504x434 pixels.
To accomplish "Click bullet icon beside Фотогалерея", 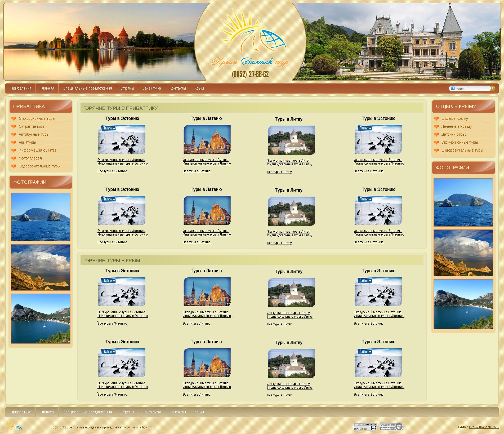I will [x=14, y=158].
